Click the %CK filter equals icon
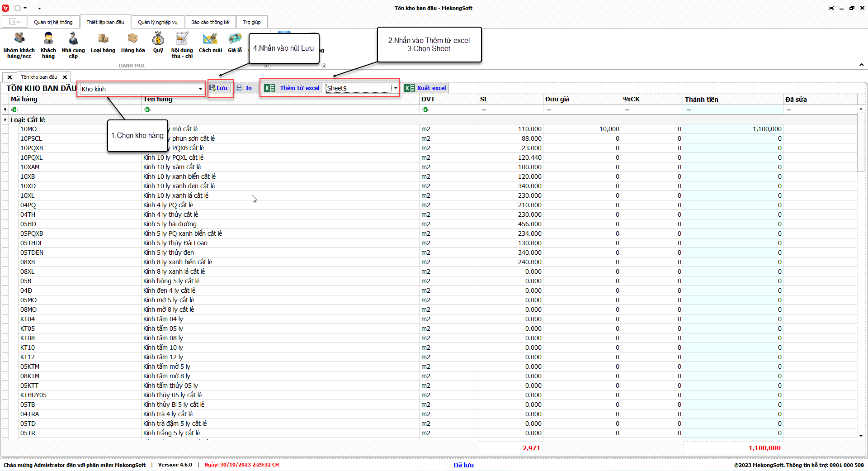 (627, 109)
